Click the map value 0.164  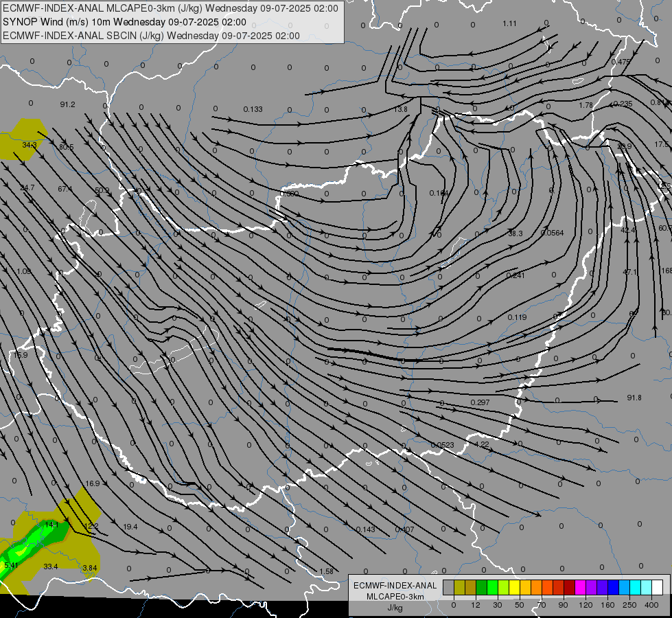click(x=439, y=194)
